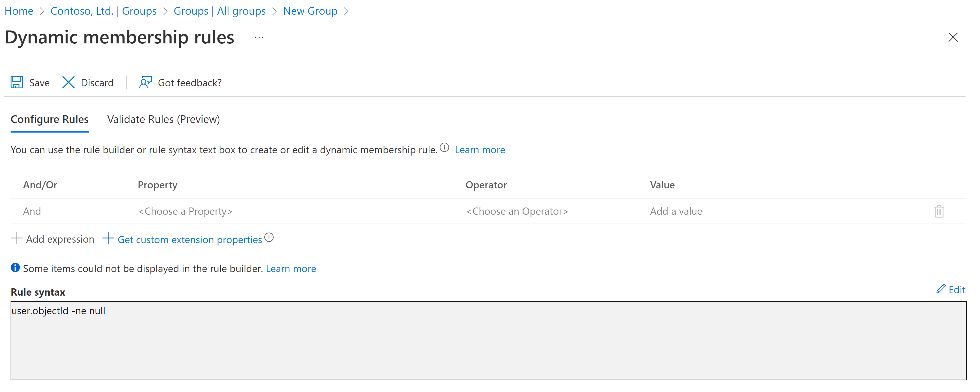This screenshot has height=392, width=980.
Task: Click the Property column header
Action: click(158, 185)
